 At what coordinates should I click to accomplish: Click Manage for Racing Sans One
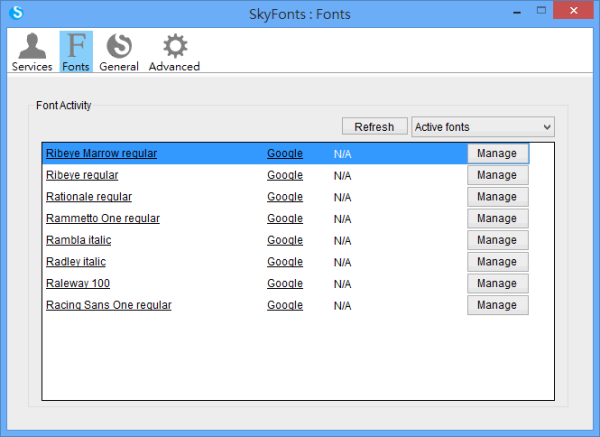point(497,305)
